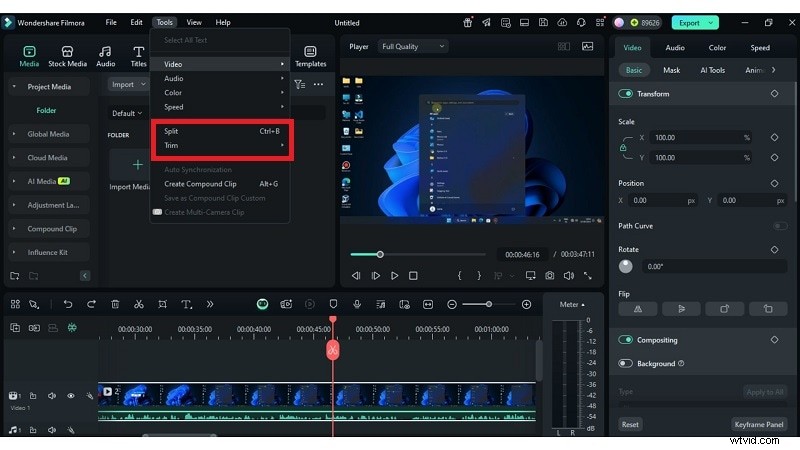The width and height of the screenshot is (800, 450).
Task: Hide Video 1 track with eye icon
Action: pos(70,396)
